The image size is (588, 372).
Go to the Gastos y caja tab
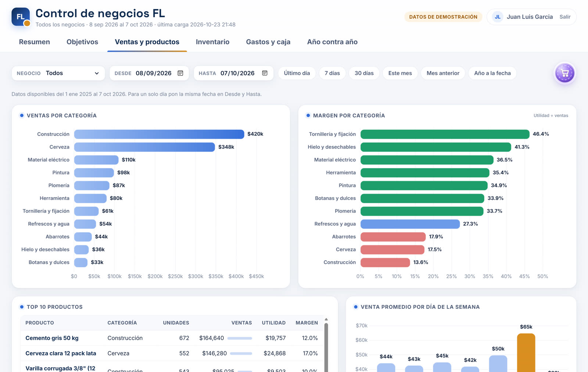[268, 42]
